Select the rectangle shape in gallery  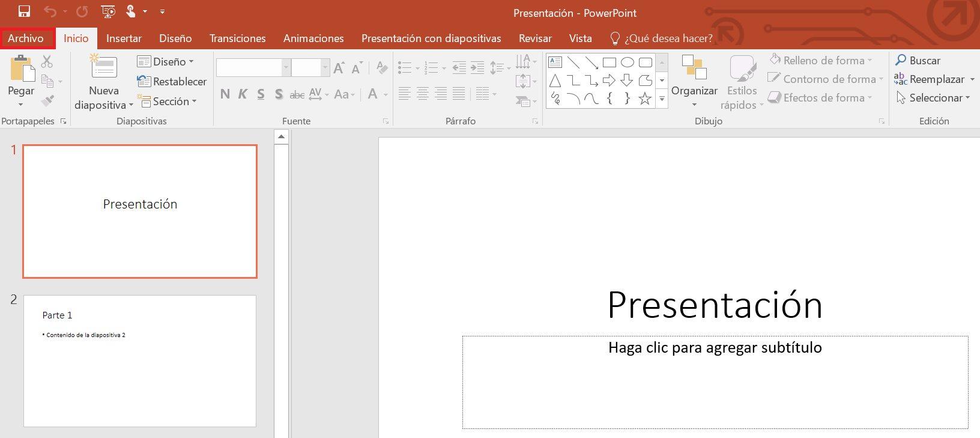click(609, 62)
